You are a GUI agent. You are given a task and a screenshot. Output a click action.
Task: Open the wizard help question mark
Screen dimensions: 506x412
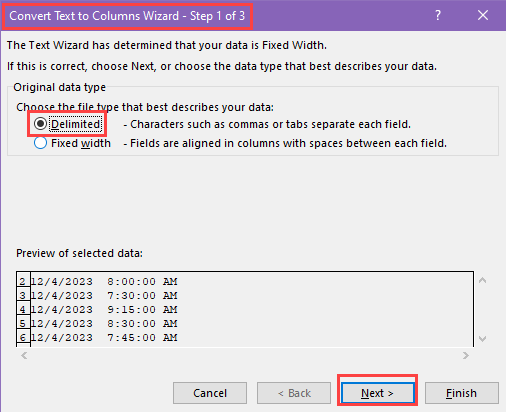[x=438, y=15]
